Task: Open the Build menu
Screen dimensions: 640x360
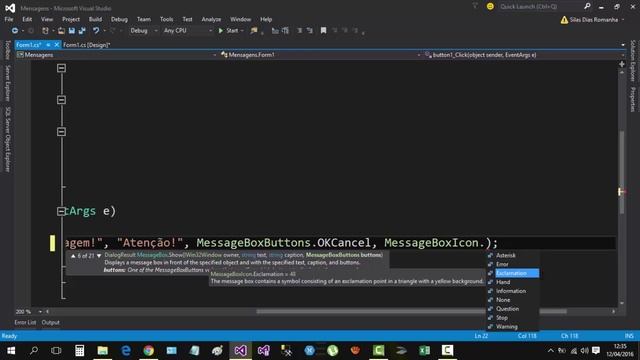Action: click(x=95, y=19)
